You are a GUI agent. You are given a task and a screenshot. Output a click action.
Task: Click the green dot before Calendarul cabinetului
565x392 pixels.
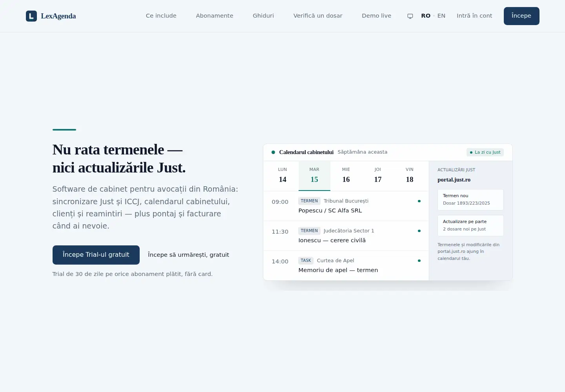(x=273, y=152)
